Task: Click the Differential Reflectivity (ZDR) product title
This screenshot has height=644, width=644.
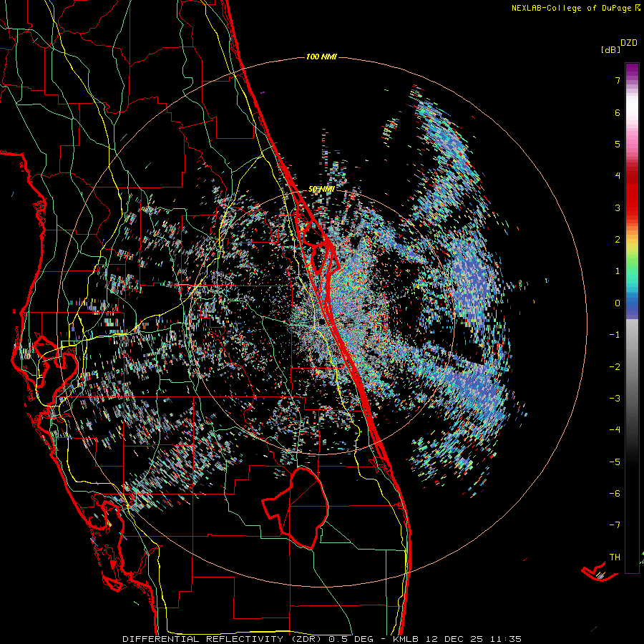Action: tap(224, 639)
